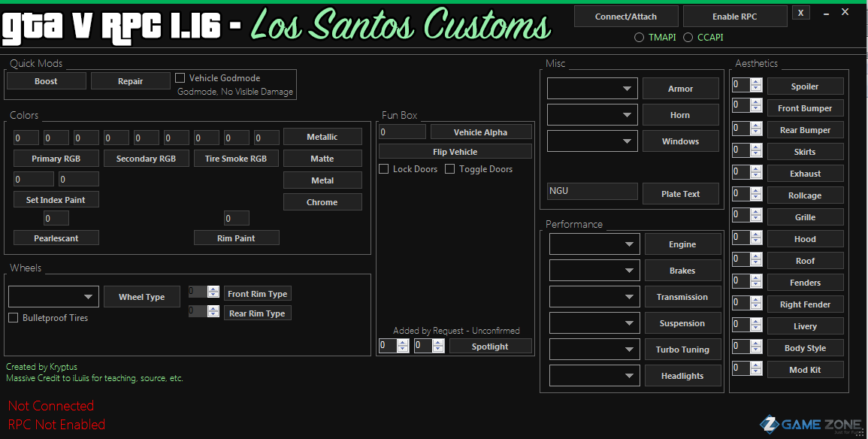The height and width of the screenshot is (439, 868).
Task: Apply the Chrome paint type
Action: point(322,202)
